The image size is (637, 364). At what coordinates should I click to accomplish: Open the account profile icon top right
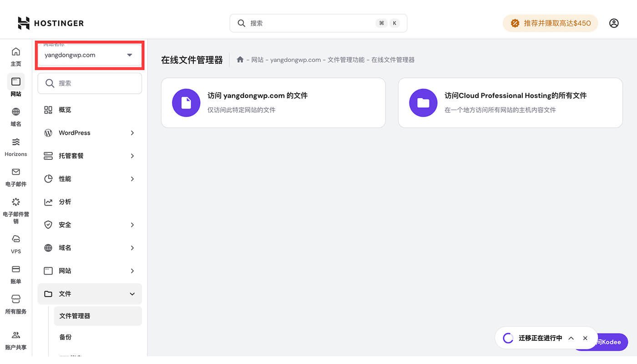[614, 23]
